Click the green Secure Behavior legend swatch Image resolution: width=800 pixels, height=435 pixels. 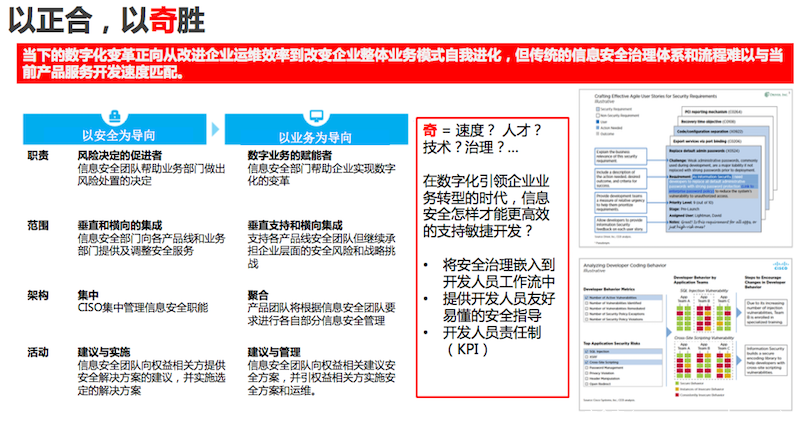[x=677, y=383]
